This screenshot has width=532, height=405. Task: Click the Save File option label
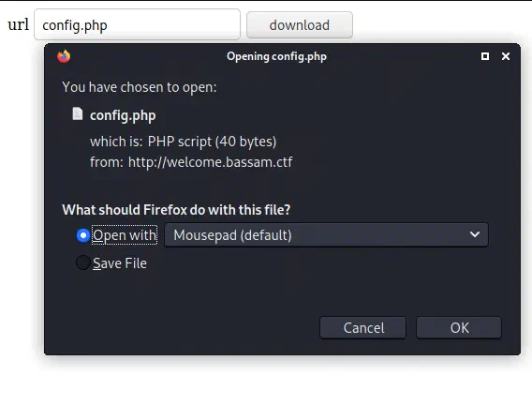tap(120, 263)
